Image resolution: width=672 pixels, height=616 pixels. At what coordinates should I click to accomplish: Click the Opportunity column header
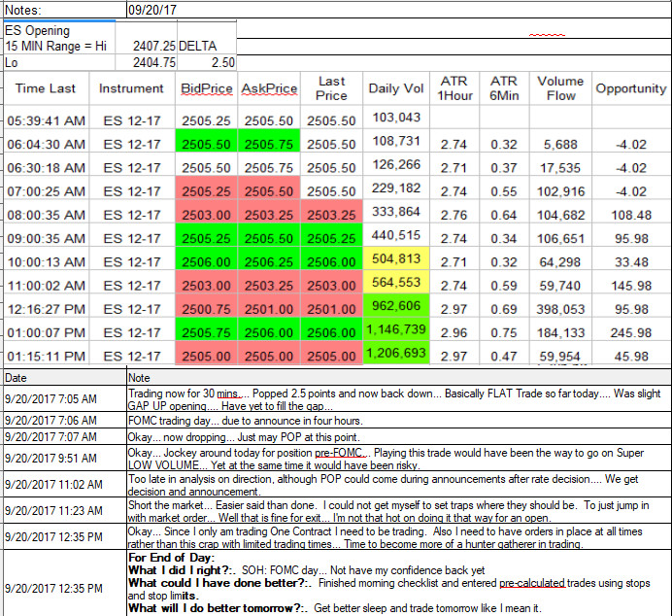(631, 88)
